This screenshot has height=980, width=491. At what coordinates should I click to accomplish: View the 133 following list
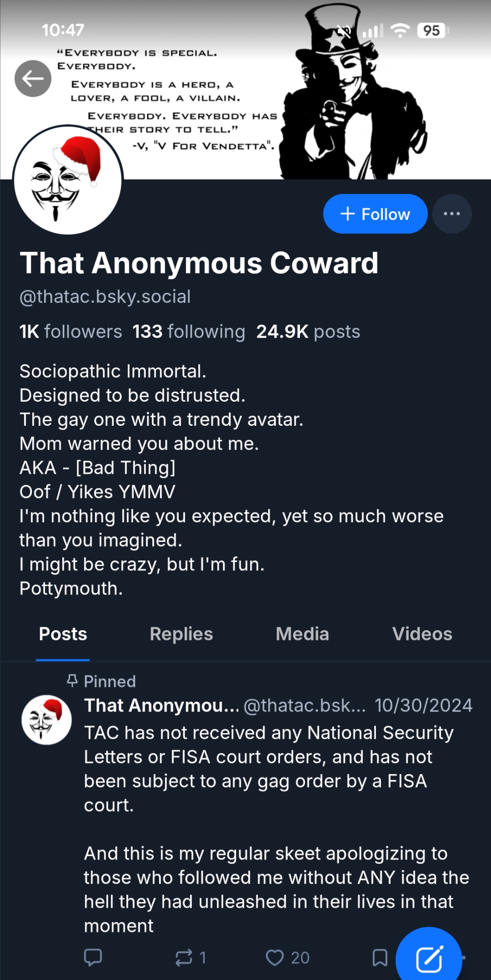pyautogui.click(x=188, y=332)
